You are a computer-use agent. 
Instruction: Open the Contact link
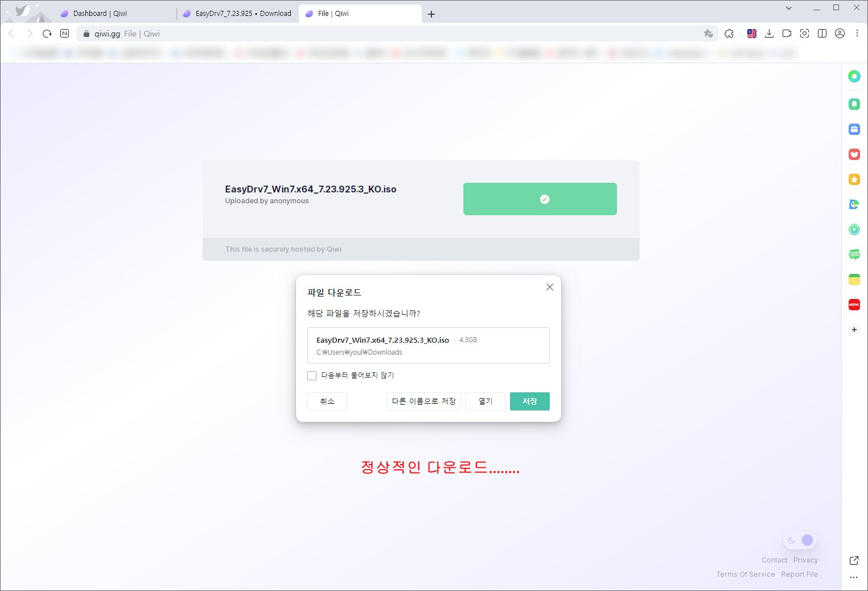click(775, 560)
